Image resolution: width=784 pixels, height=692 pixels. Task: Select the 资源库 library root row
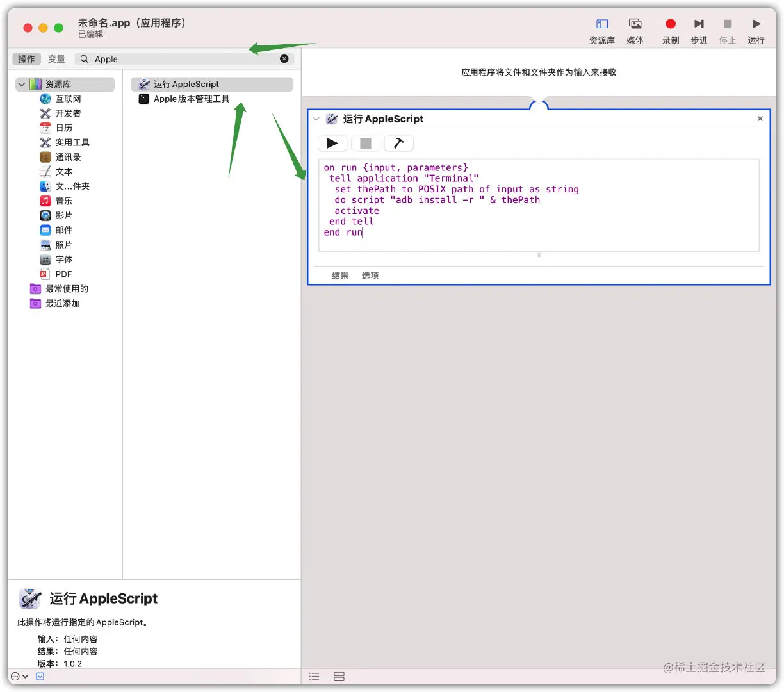pyautogui.click(x=65, y=84)
